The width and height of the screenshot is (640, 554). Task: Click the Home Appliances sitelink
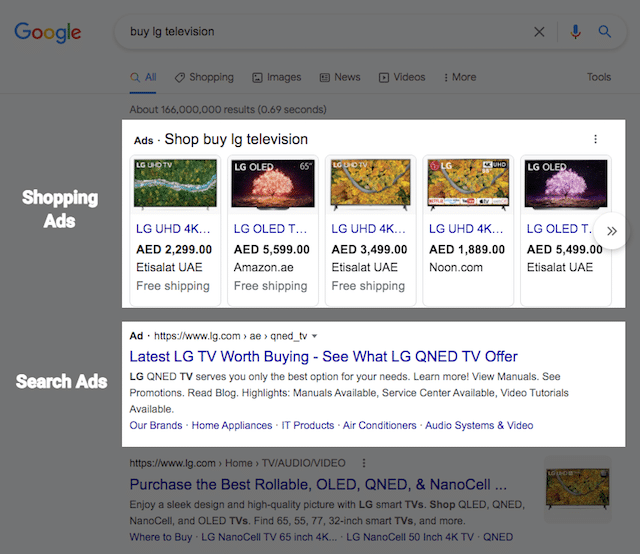(x=233, y=425)
